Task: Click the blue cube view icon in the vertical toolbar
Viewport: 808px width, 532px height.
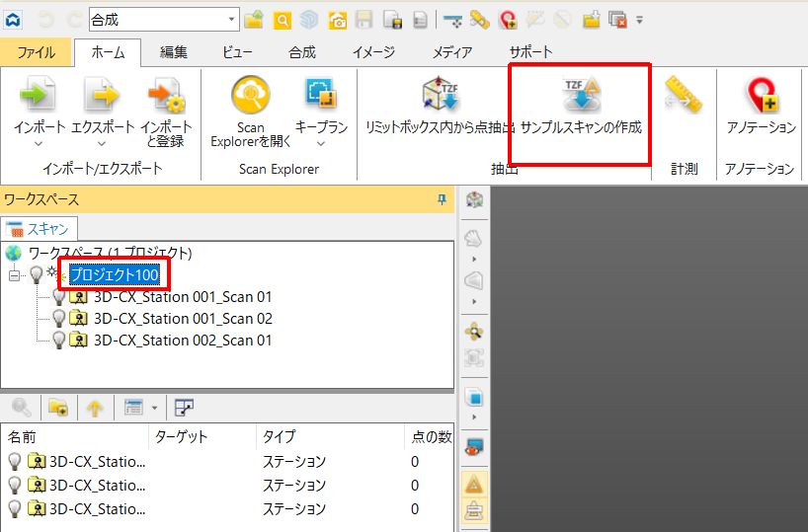Action: click(474, 398)
